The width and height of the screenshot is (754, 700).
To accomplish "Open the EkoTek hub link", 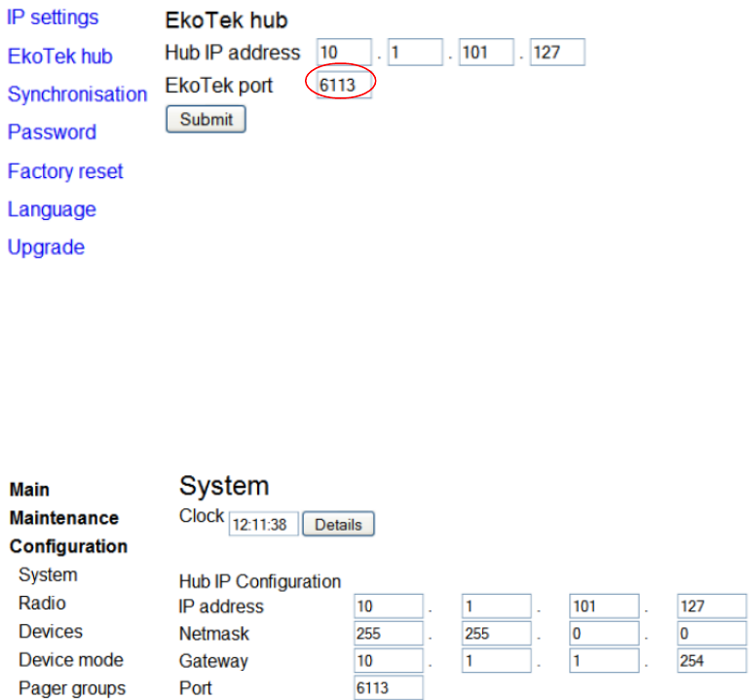I will tap(60, 56).
